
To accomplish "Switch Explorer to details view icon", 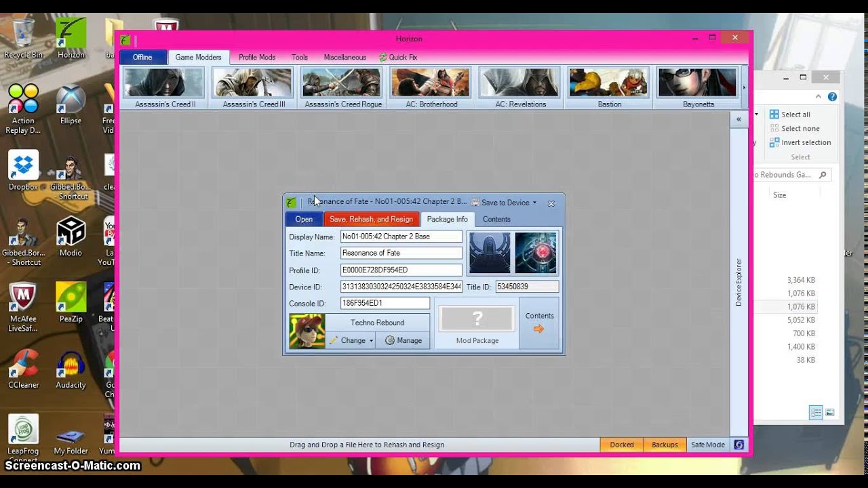I will (816, 412).
